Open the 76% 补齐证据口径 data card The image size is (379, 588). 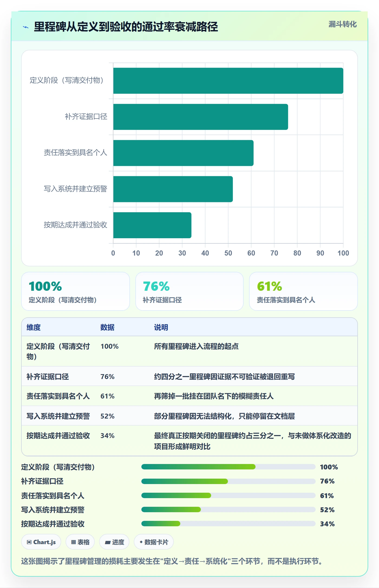pyautogui.click(x=190, y=291)
